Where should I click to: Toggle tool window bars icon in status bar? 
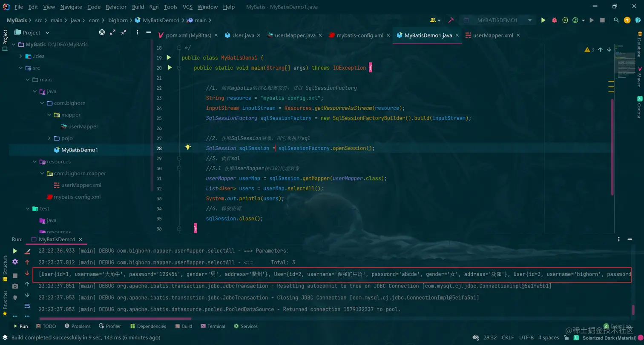(x=5, y=337)
